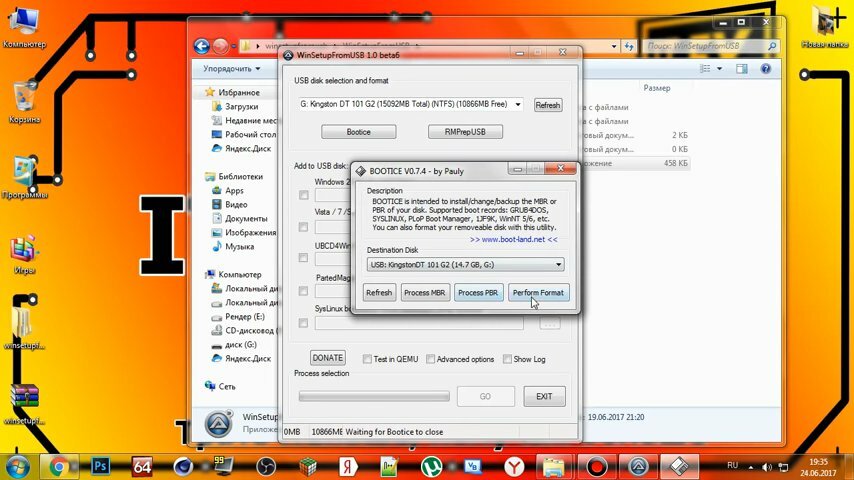Switch to WinSetupFromUSB taskbar icon
The image size is (854, 480).
pos(638,467)
